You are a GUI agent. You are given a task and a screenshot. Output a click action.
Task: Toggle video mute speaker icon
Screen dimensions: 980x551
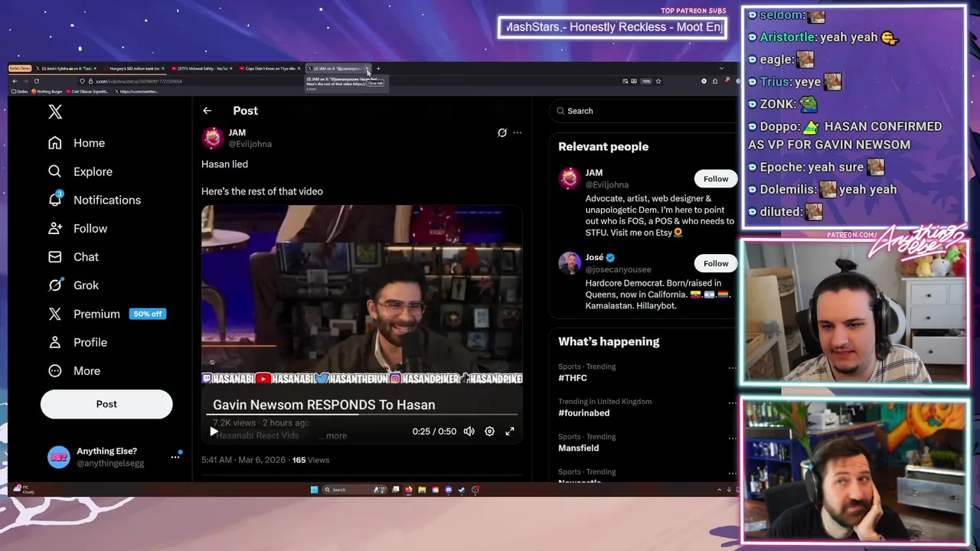point(469,432)
